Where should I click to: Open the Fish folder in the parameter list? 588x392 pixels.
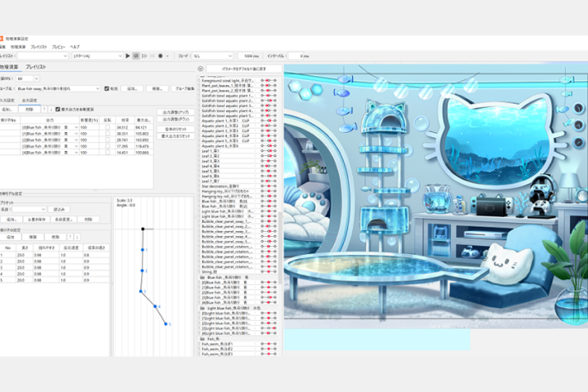(203, 339)
